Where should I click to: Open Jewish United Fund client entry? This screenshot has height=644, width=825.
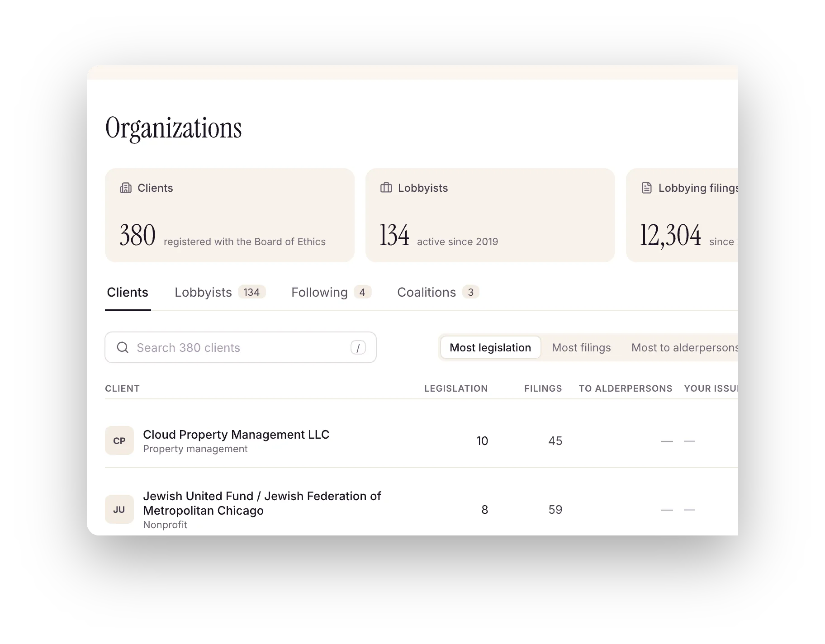point(262,503)
